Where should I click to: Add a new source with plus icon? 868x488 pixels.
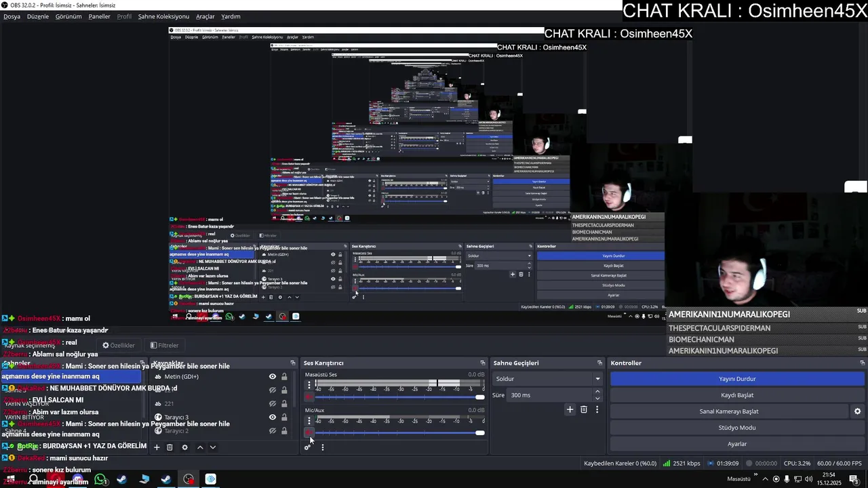coord(157,447)
